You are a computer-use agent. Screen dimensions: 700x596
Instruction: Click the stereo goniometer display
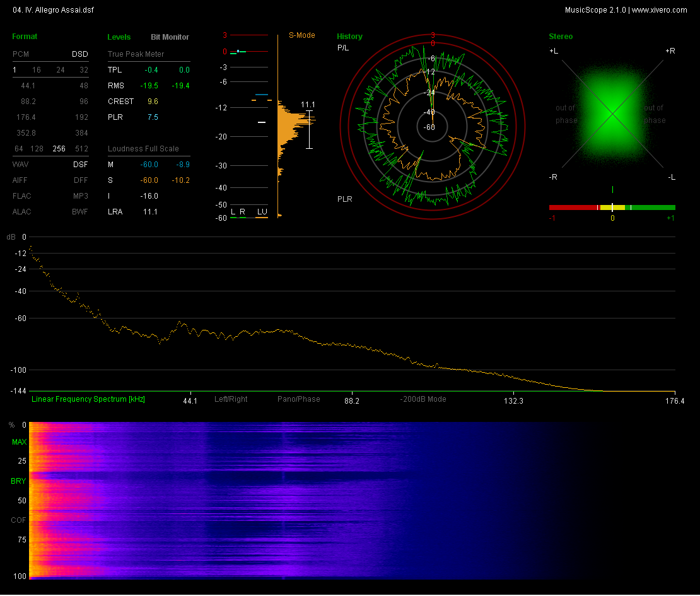click(x=612, y=114)
